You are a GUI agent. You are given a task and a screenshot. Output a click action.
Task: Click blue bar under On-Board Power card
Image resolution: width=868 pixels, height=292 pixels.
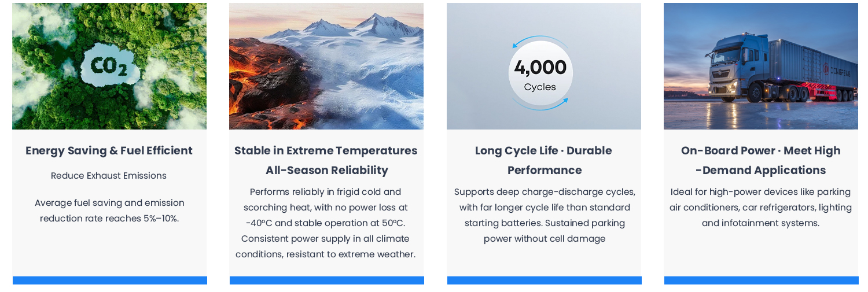coord(761,280)
